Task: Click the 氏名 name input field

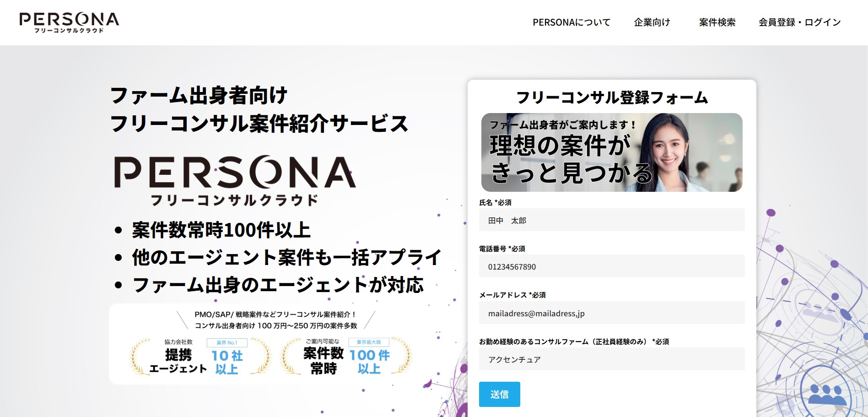Action: pyautogui.click(x=611, y=220)
